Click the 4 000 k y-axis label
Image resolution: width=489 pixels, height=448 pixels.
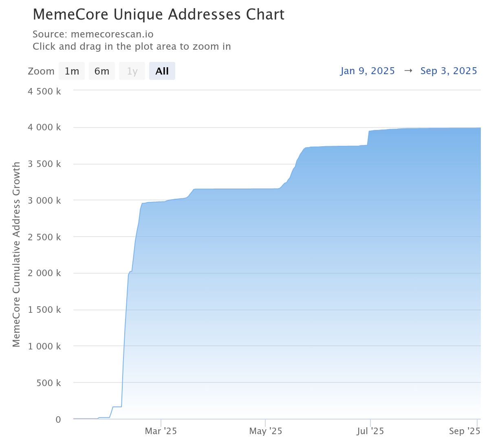coord(44,127)
